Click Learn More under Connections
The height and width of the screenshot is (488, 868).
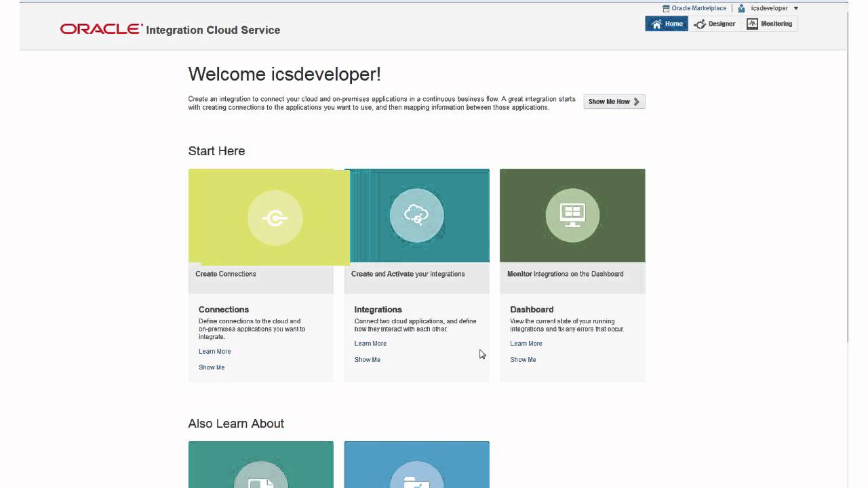coord(214,351)
